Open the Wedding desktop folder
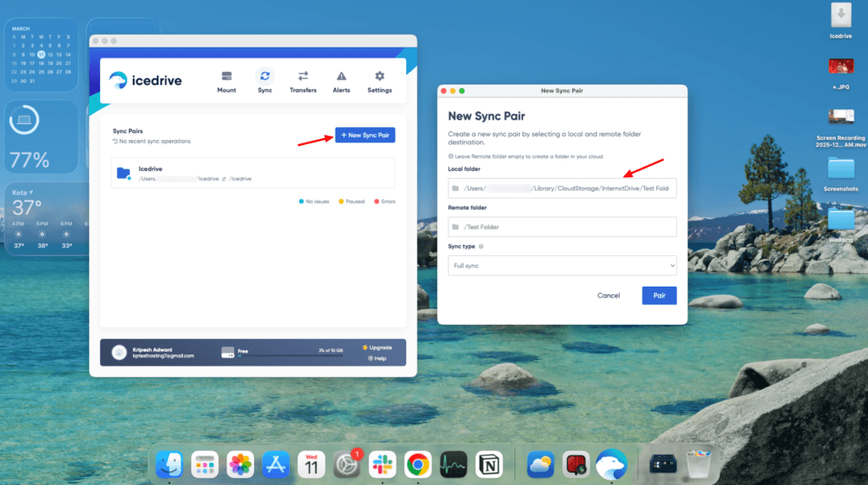Image resolution: width=868 pixels, height=485 pixels. (841, 224)
